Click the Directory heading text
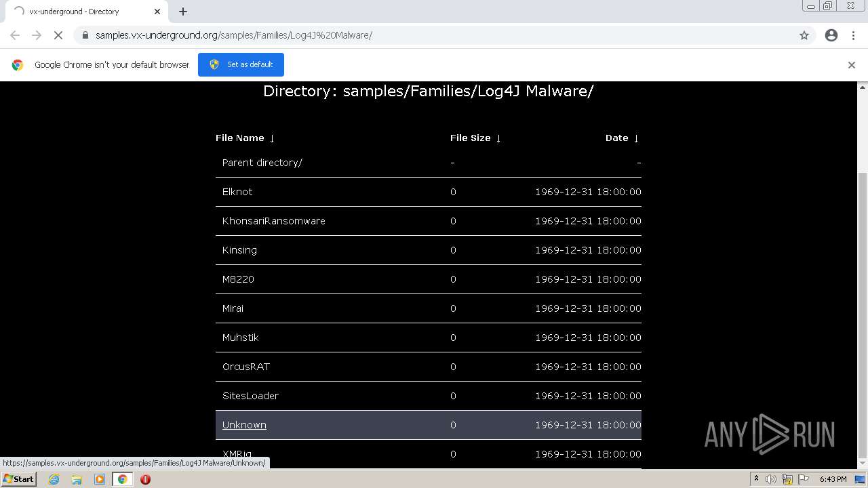 [428, 91]
